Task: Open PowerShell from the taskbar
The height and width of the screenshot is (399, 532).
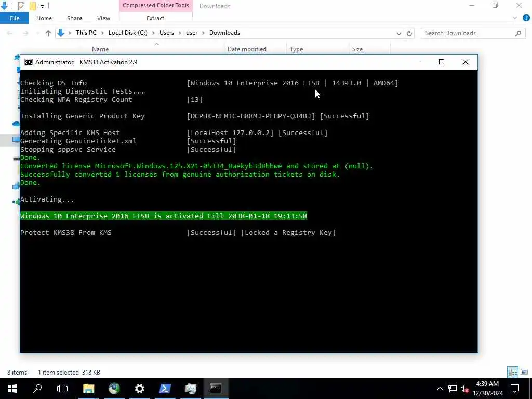Action: tap(165, 389)
